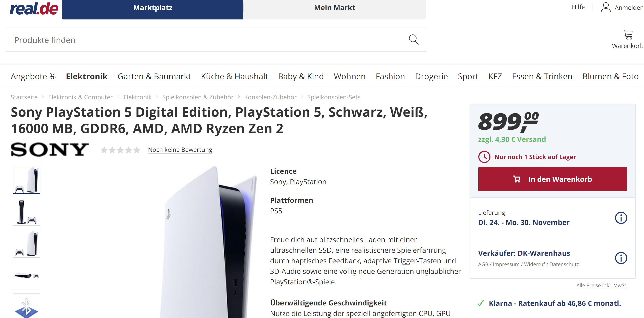This screenshot has height=318, width=644.
Task: Select the second PS5 thumbnail image
Action: 27,212
